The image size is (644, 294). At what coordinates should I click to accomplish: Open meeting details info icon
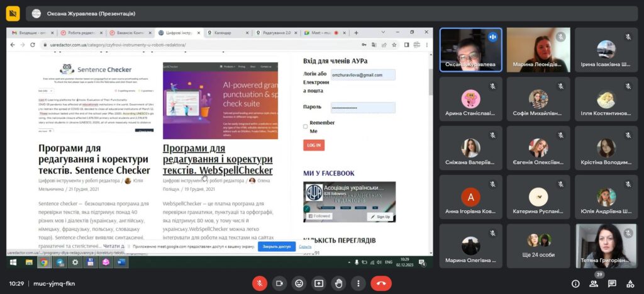click(575, 283)
